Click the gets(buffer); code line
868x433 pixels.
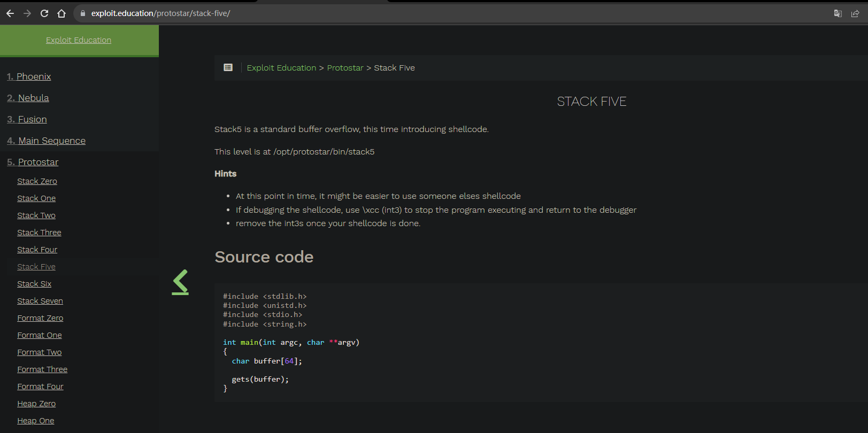pos(260,380)
